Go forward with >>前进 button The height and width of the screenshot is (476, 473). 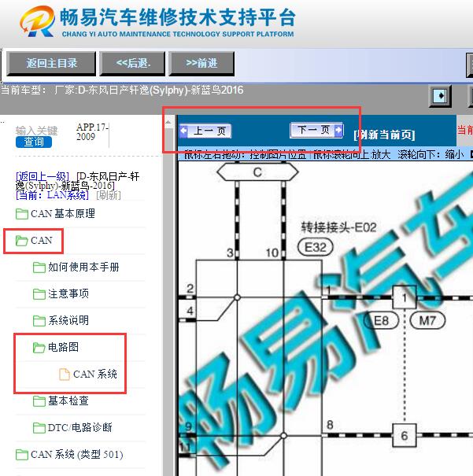tap(201, 64)
